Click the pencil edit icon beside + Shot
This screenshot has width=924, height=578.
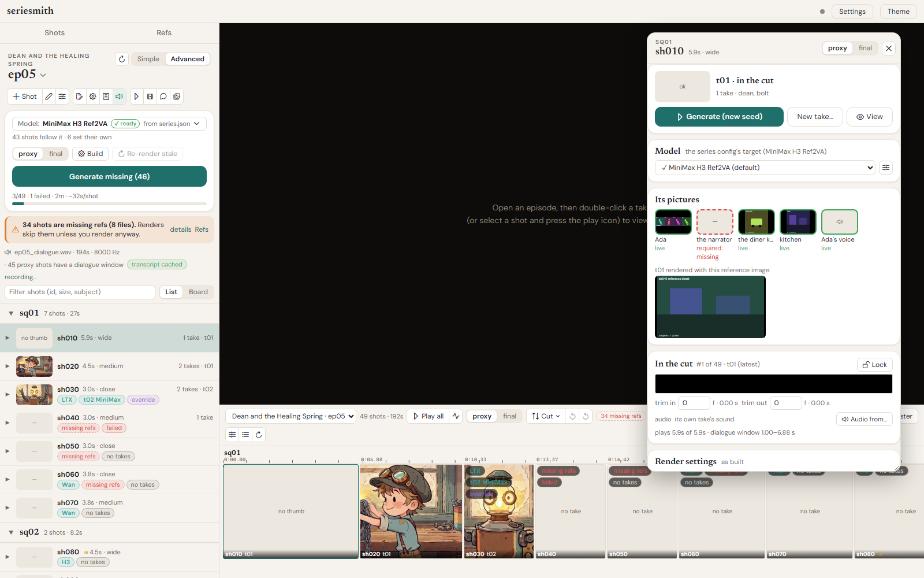pyautogui.click(x=49, y=97)
